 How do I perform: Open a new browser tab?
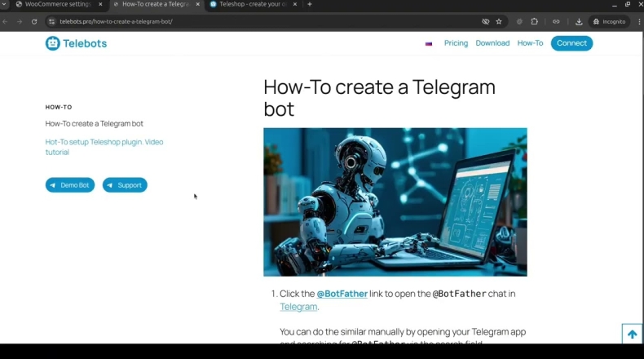click(310, 4)
